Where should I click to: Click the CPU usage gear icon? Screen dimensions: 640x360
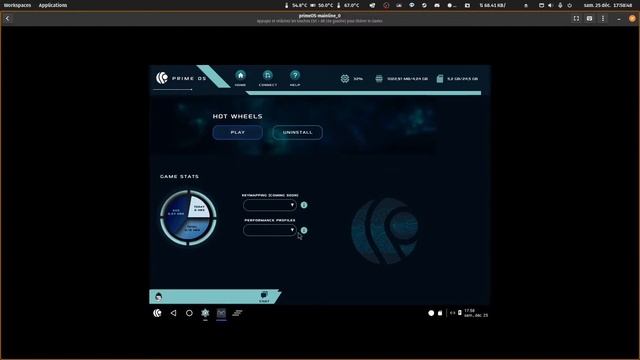coord(345,78)
